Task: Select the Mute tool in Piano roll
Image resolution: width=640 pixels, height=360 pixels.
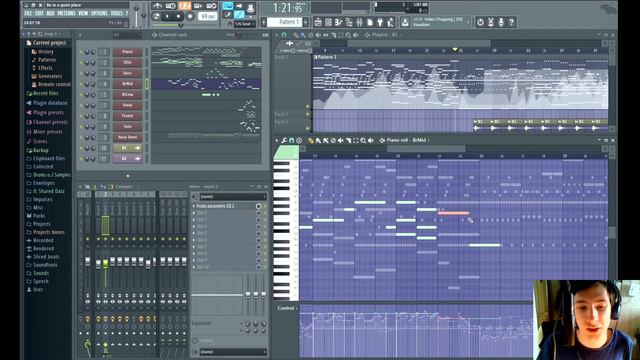Action: pyautogui.click(x=340, y=140)
